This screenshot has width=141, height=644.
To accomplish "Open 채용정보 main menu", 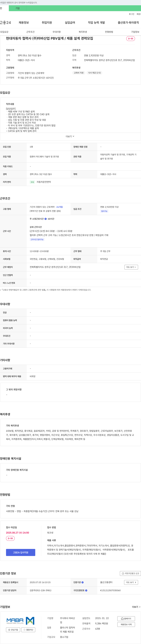I will point(24,22).
